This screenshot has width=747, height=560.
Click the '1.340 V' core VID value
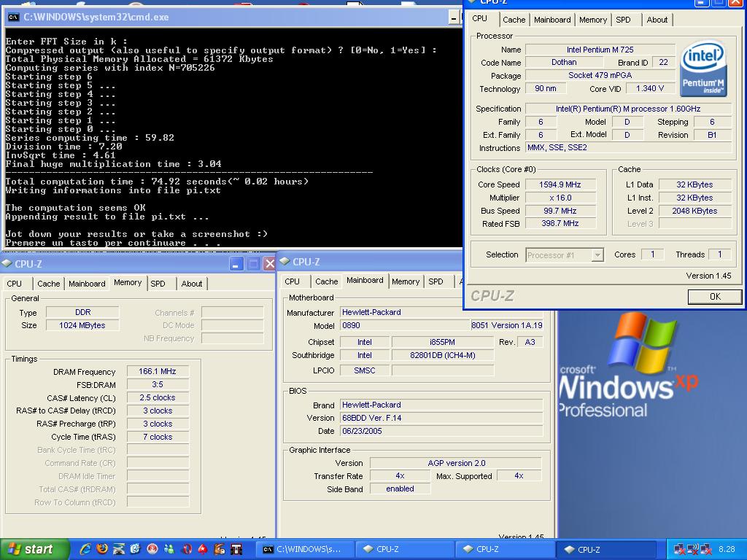(x=650, y=88)
